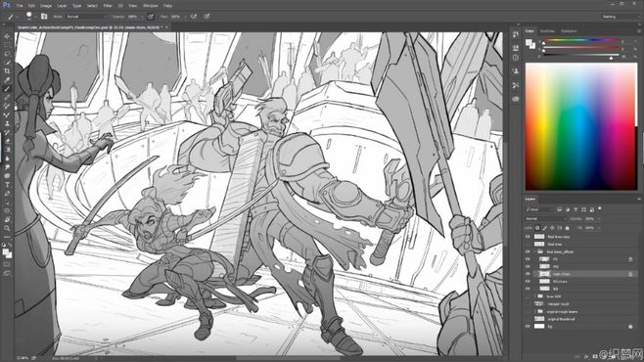Select the Gradient tool

[7, 150]
